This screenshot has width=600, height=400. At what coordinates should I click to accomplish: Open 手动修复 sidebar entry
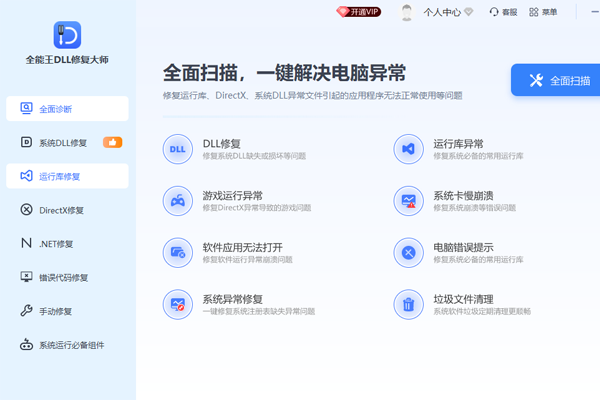coord(67,311)
